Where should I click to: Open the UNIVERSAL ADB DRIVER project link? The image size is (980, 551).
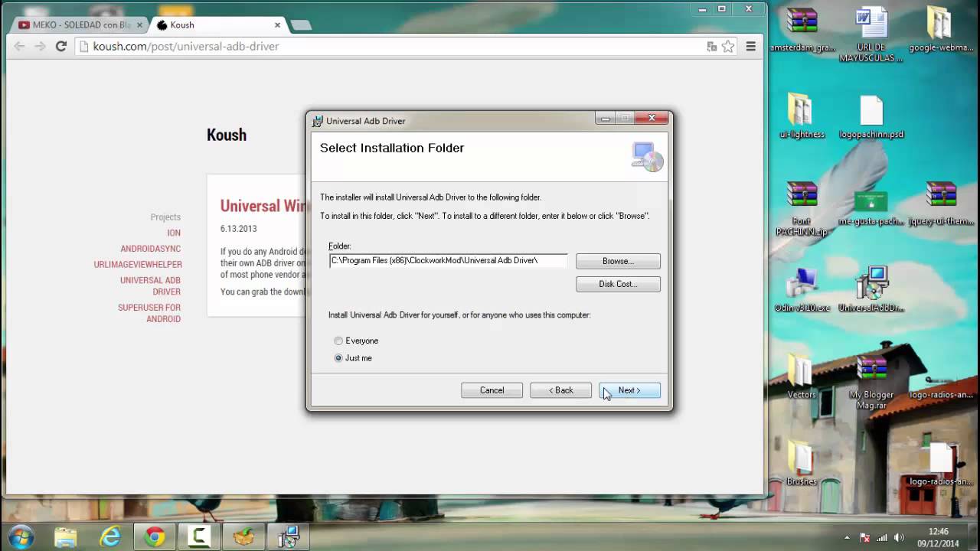coord(150,285)
